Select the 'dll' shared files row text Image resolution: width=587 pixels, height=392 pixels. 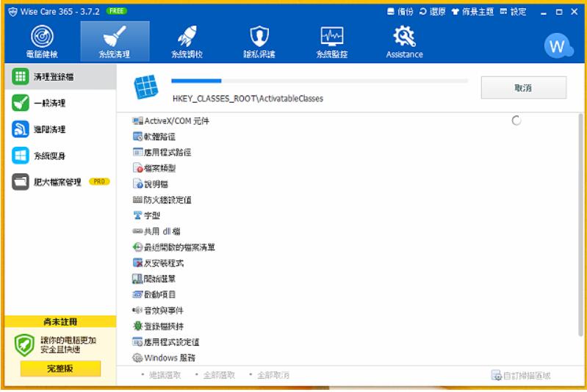click(162, 231)
